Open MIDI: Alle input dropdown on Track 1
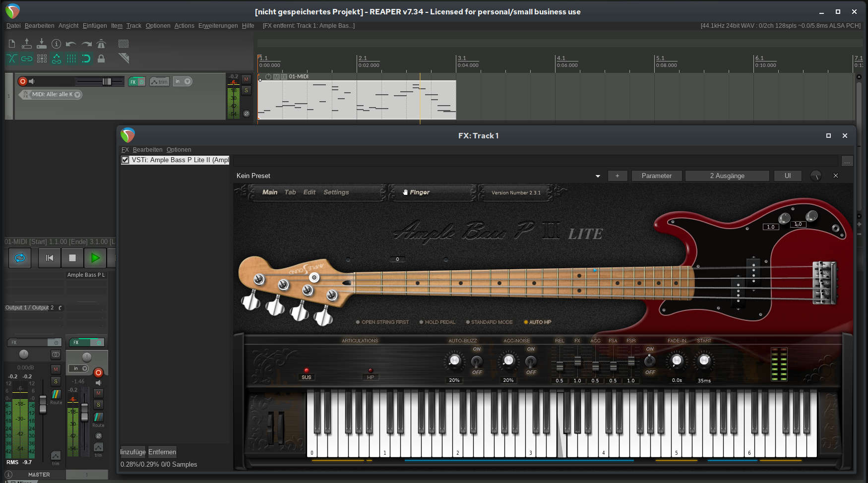Image resolution: width=868 pixels, height=483 pixels. pyautogui.click(x=54, y=94)
